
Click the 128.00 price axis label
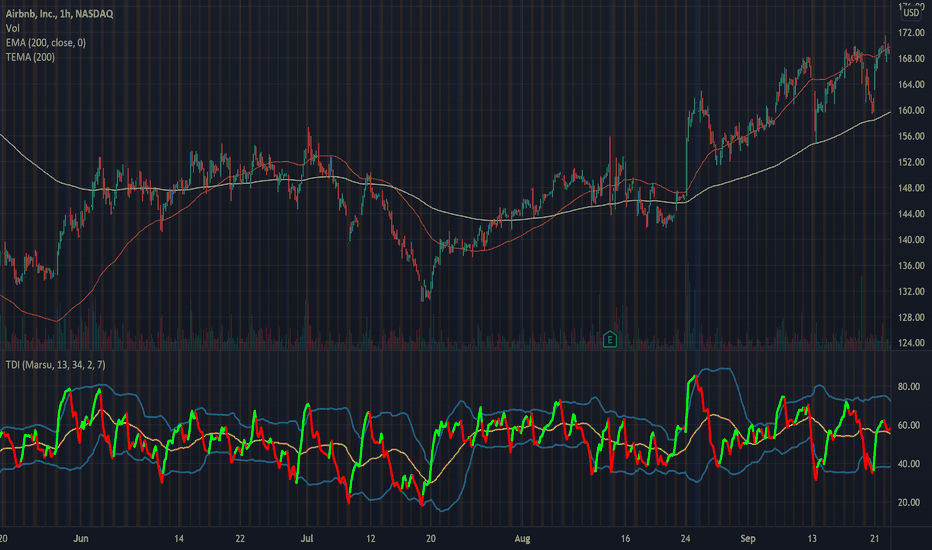point(911,317)
